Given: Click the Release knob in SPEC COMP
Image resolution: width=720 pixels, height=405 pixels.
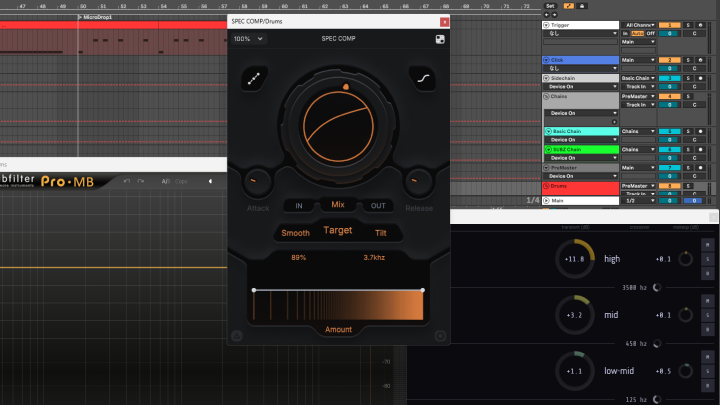Looking at the screenshot, I should 418,182.
